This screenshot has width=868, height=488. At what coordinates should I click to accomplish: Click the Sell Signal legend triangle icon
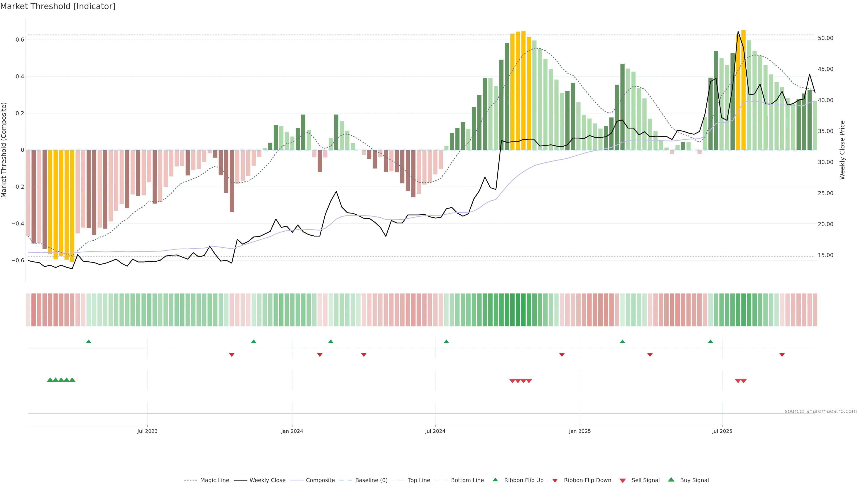[622, 480]
